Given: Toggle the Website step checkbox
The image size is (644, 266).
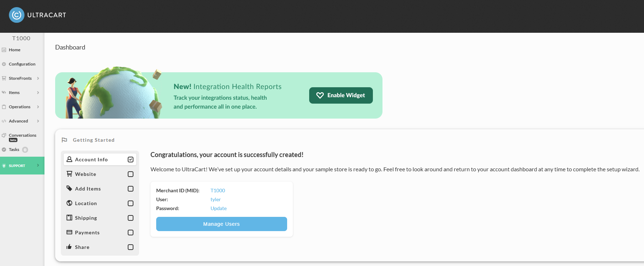Looking at the screenshot, I should pyautogui.click(x=131, y=174).
